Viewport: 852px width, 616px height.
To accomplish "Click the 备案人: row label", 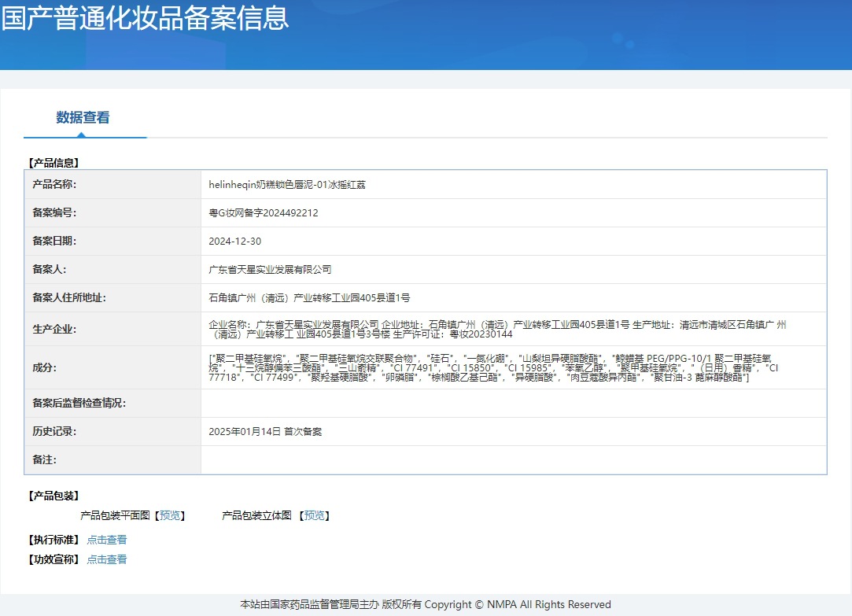I will tap(50, 269).
